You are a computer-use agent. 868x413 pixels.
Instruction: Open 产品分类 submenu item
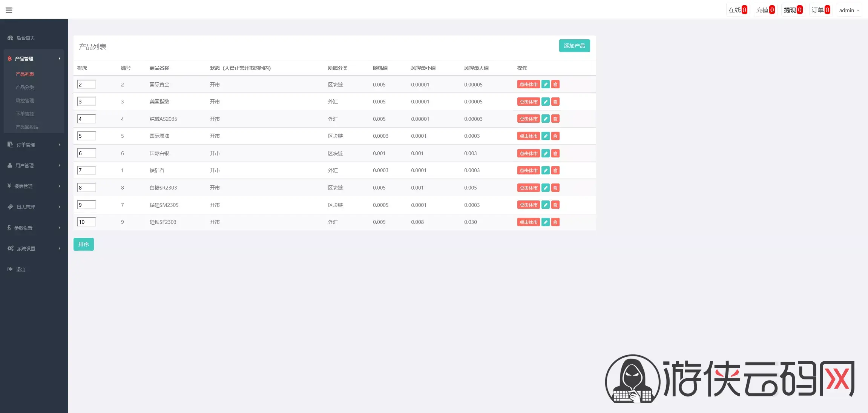tap(25, 87)
